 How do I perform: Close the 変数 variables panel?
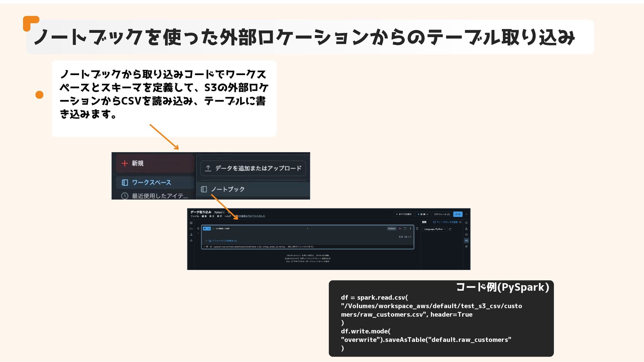coord(461,222)
